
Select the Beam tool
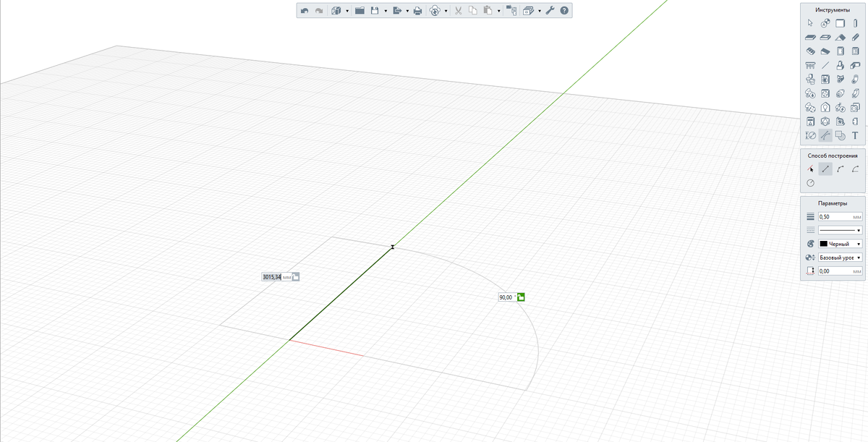point(855,37)
